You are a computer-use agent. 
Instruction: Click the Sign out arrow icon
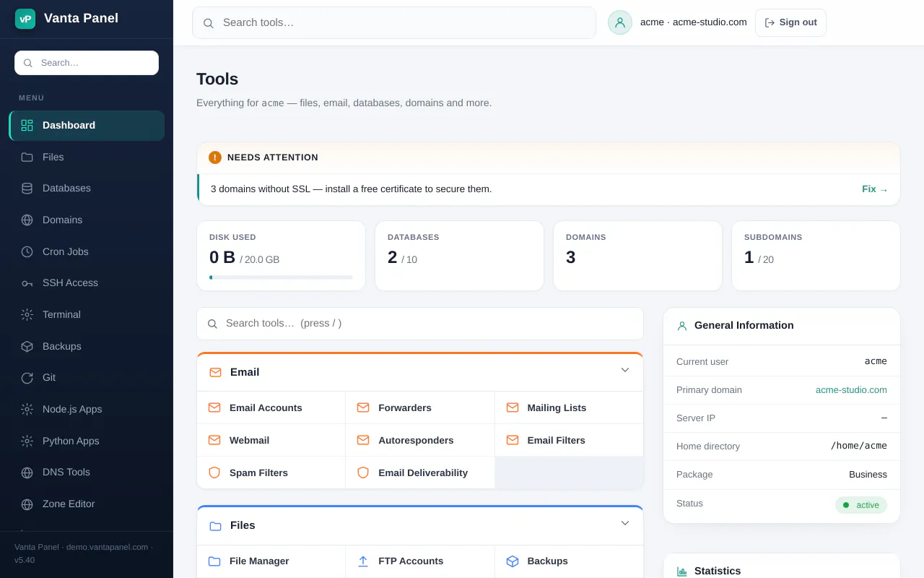[x=770, y=22]
